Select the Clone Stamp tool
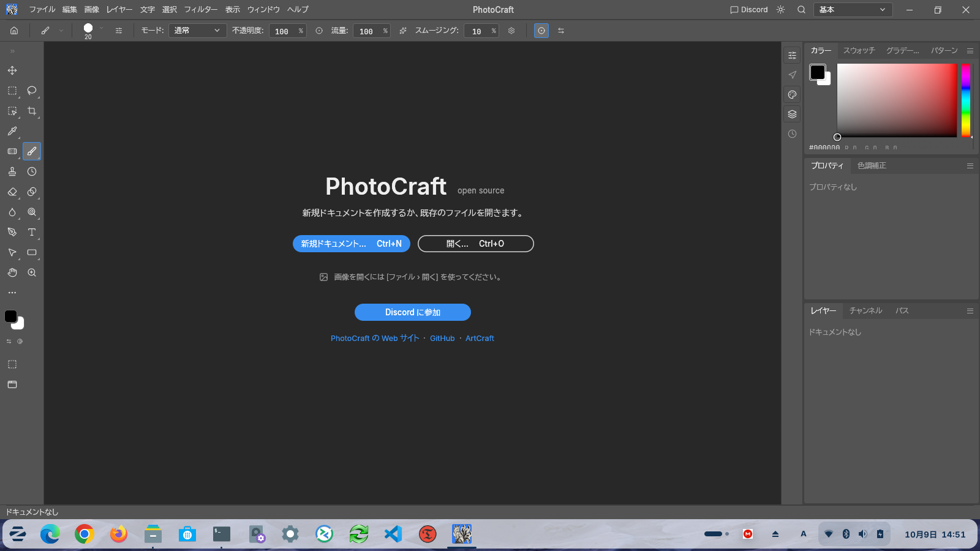980x551 pixels. 12,171
